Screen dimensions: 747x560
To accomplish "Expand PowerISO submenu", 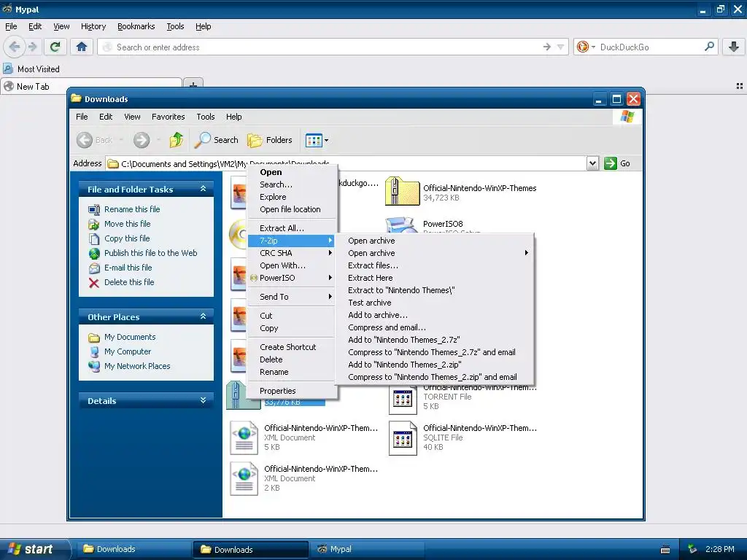I will (x=292, y=278).
